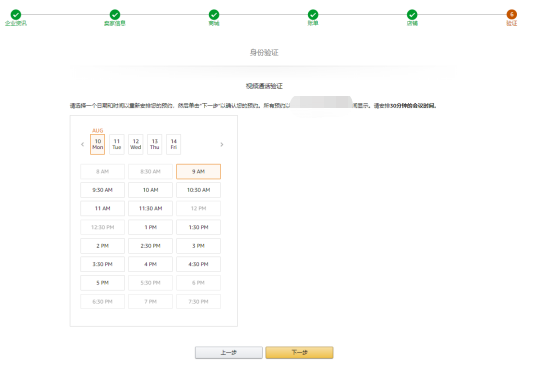The width and height of the screenshot is (553, 371).
Task: Click the grey previous-step button
Action: point(229,352)
